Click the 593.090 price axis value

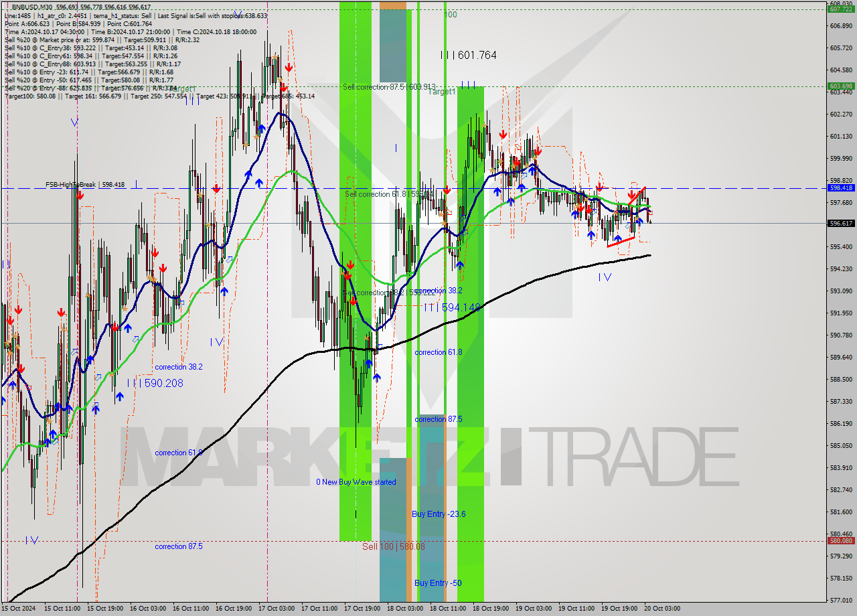(x=841, y=291)
